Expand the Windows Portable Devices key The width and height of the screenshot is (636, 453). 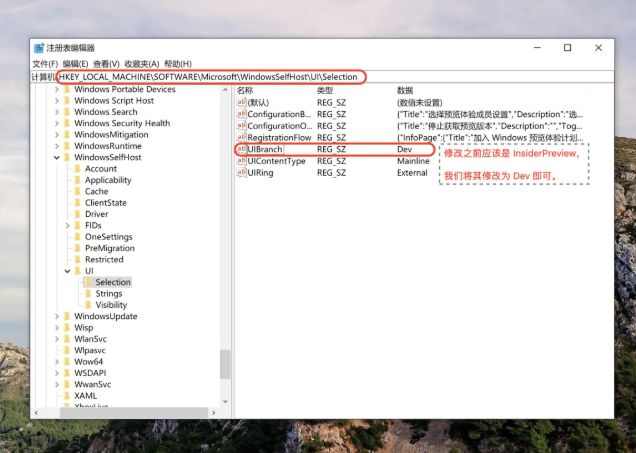point(57,89)
